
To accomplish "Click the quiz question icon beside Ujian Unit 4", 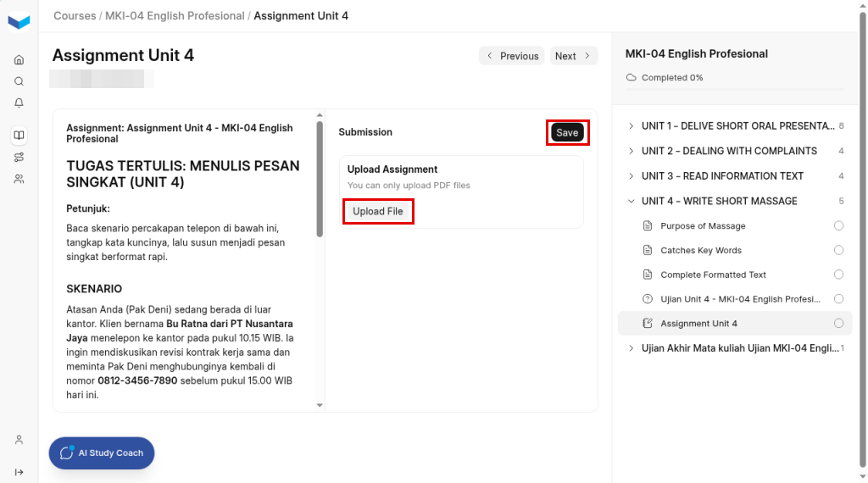I will [x=647, y=299].
